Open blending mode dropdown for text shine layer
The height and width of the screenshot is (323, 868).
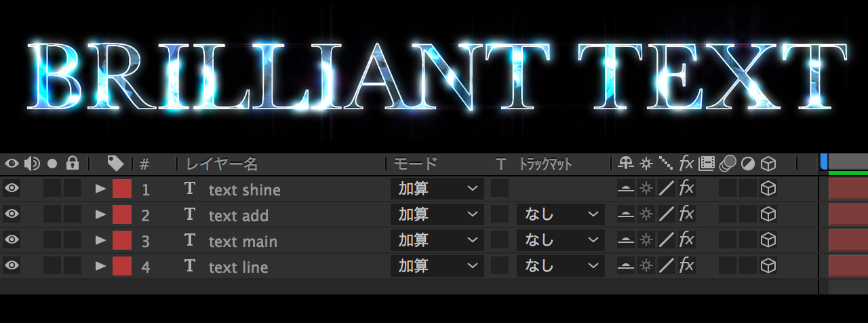pos(437,189)
